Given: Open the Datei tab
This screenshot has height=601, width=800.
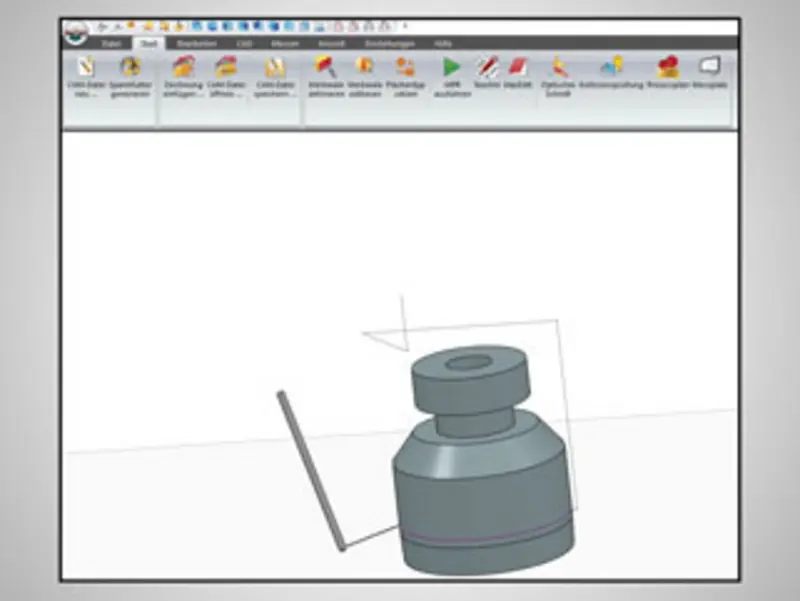Looking at the screenshot, I should (x=112, y=44).
